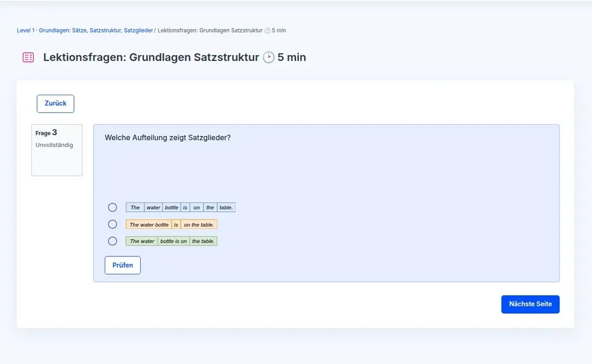
Task: Click the clock icon in the heading
Action: tap(269, 57)
